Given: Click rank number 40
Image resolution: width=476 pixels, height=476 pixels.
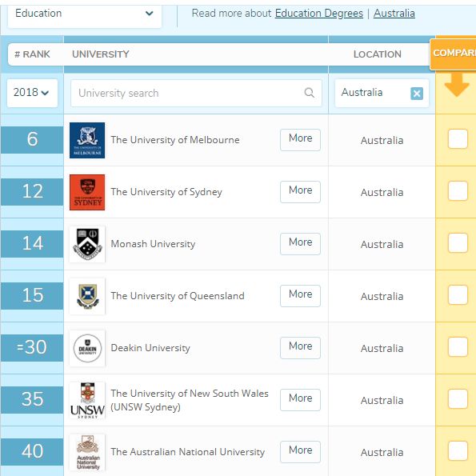Looking at the screenshot, I should [x=32, y=451].
